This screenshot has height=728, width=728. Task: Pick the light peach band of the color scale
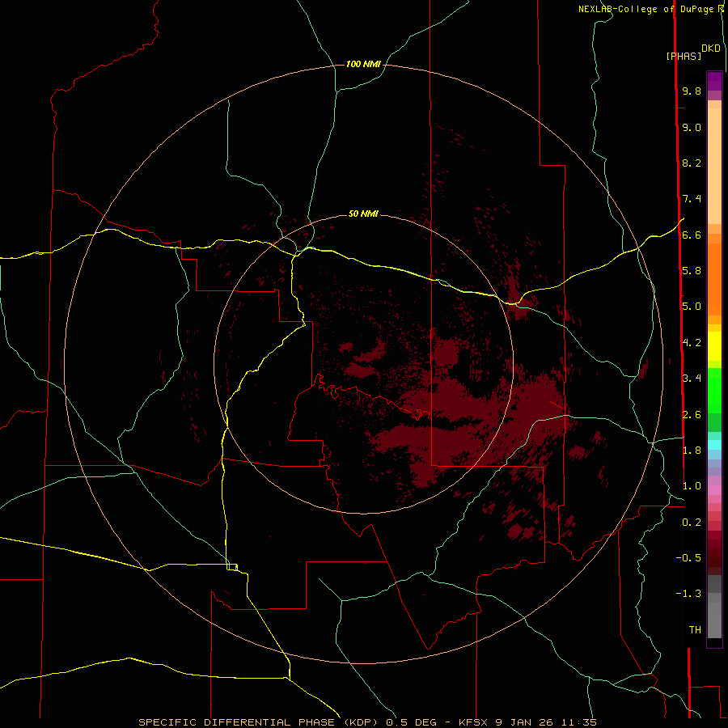click(x=714, y=166)
